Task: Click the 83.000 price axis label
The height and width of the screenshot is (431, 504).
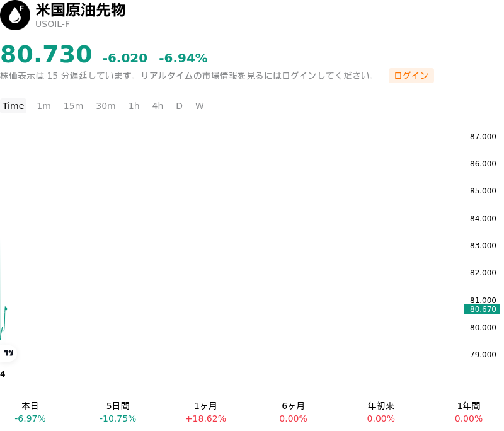Action: [x=483, y=246]
